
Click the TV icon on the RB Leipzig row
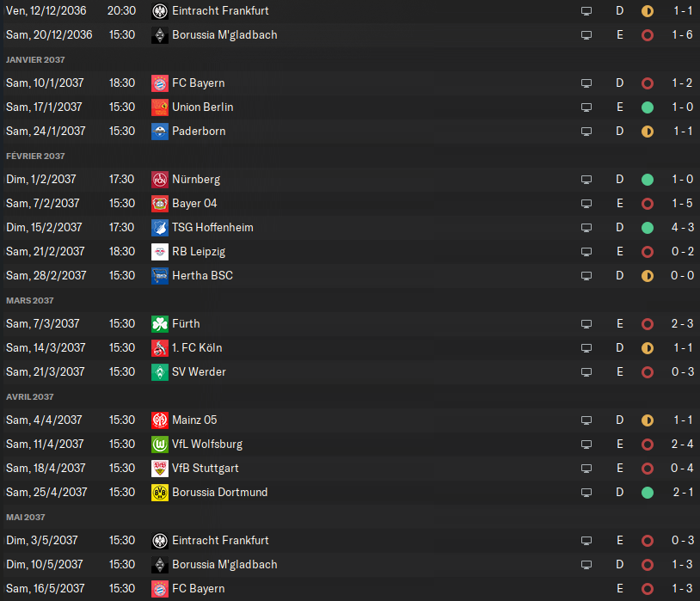(x=586, y=252)
